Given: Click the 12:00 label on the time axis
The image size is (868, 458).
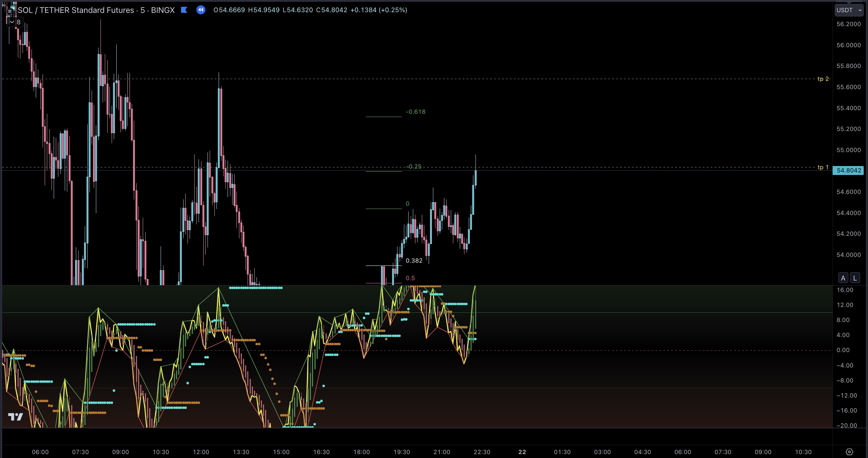Looking at the screenshot, I should click(201, 452).
